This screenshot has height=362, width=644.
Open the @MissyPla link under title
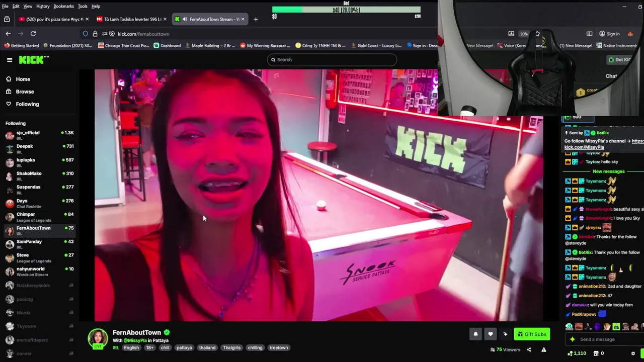point(135,340)
